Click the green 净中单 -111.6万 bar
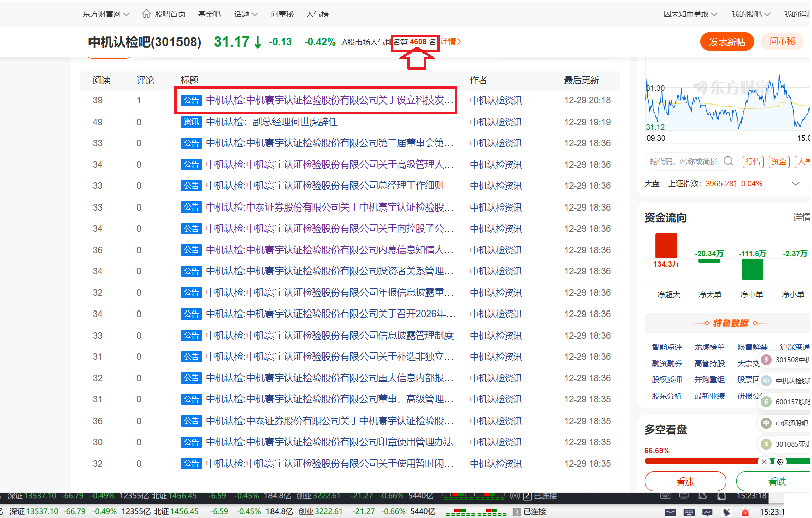 tap(752, 269)
